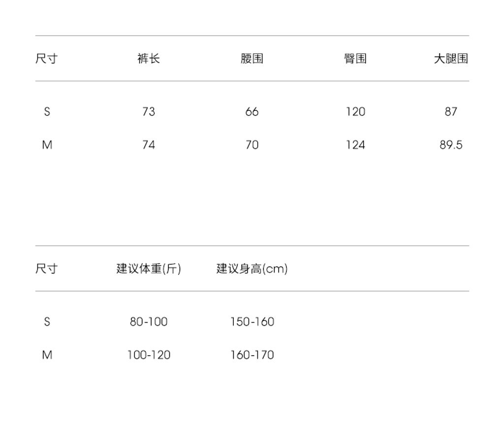Select the height range 160-170

coord(252,355)
